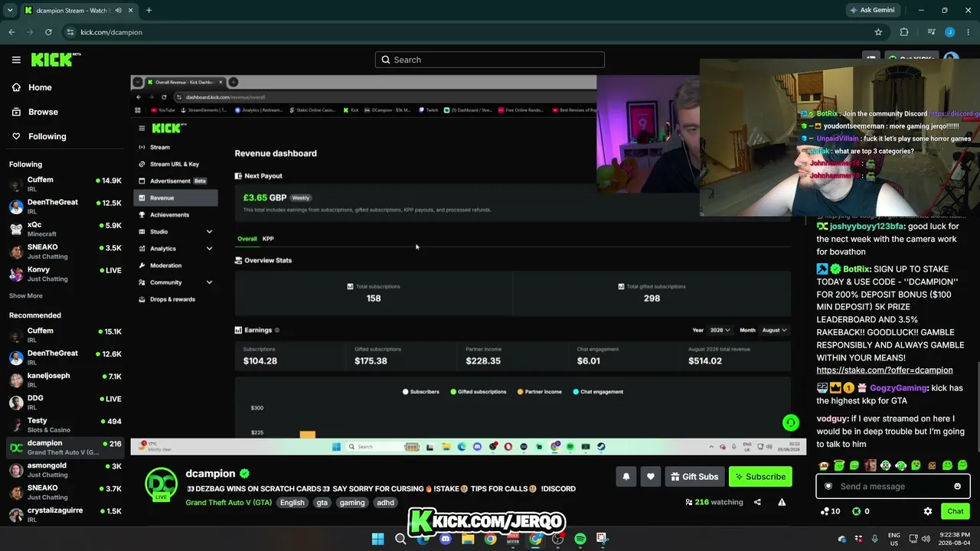Open Discord from the Windows taskbar

(446, 539)
